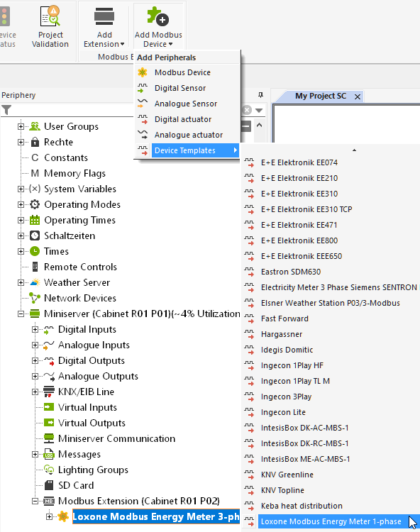This screenshot has width=420, height=532.
Task: Collapse the Modbus Extension node
Action: point(35,501)
